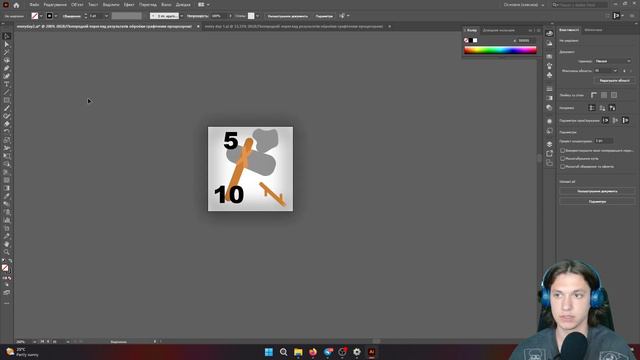Select the Eraser tool
This screenshot has height=360, width=640.
click(7, 124)
